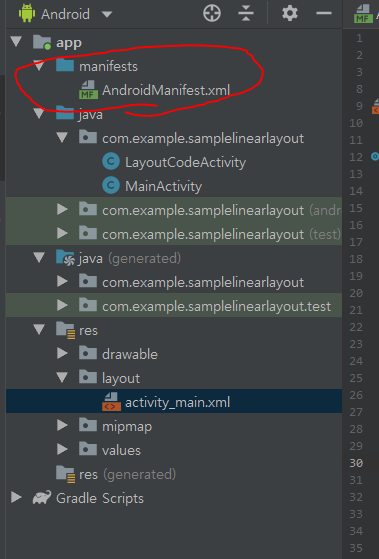Collapse the app module node
This screenshot has height=559, width=379.
click(x=16, y=42)
